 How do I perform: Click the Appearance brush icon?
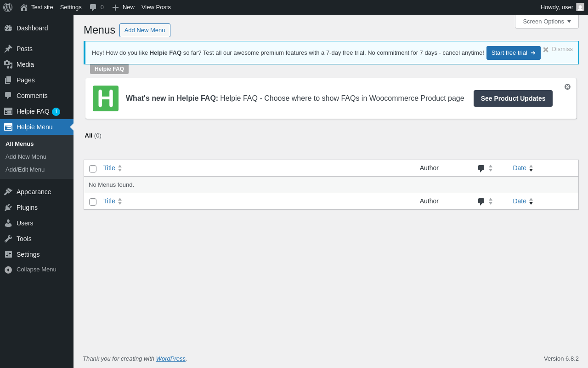point(8,192)
